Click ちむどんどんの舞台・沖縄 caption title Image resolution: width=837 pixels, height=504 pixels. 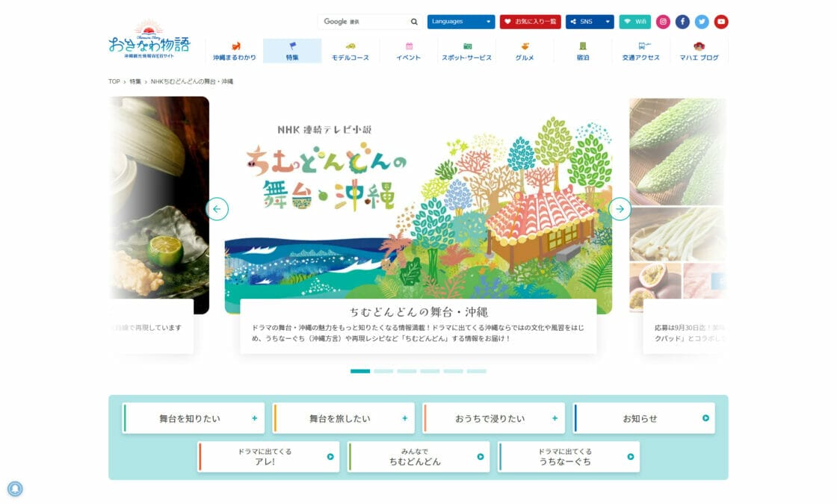pos(418,312)
